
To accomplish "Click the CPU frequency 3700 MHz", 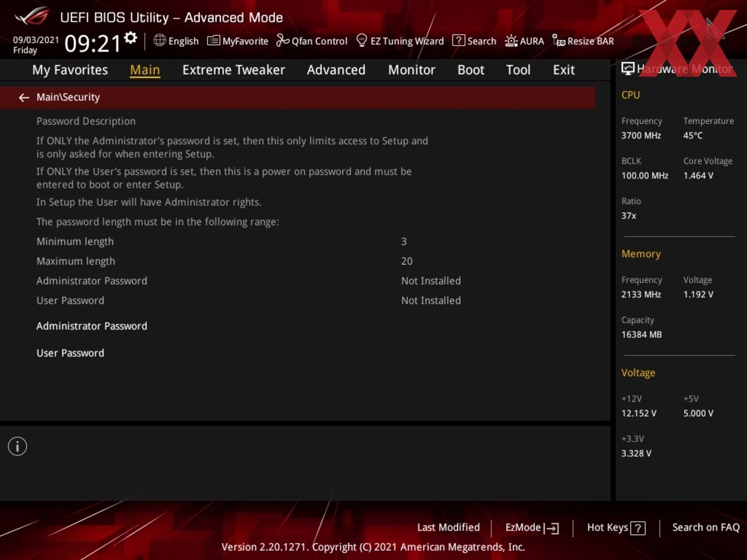I will point(641,136).
